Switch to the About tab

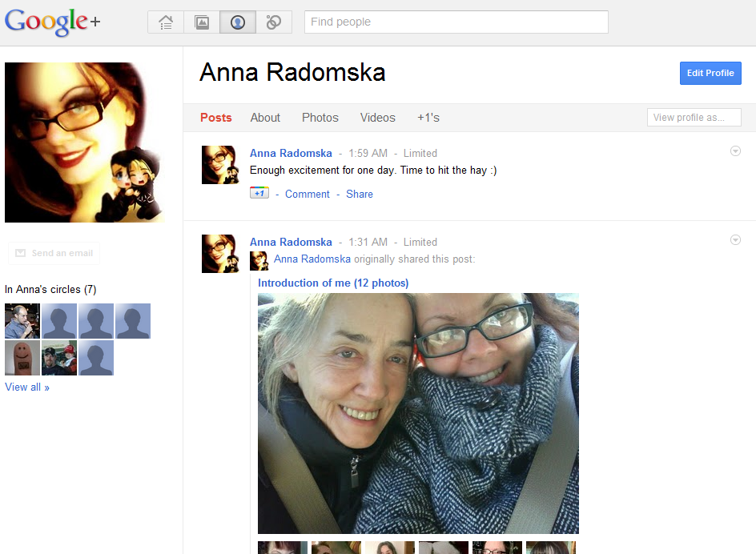pyautogui.click(x=265, y=118)
